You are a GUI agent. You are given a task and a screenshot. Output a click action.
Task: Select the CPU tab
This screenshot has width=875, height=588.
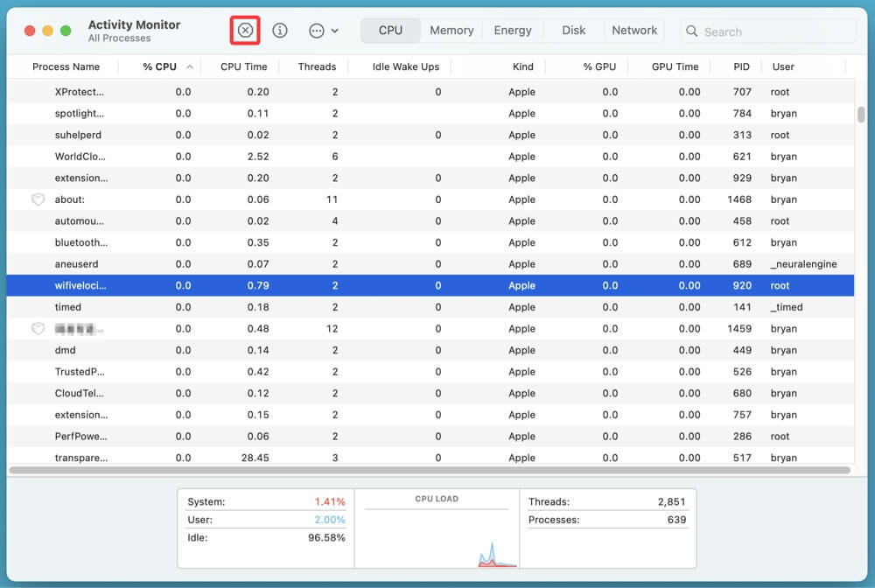point(390,31)
